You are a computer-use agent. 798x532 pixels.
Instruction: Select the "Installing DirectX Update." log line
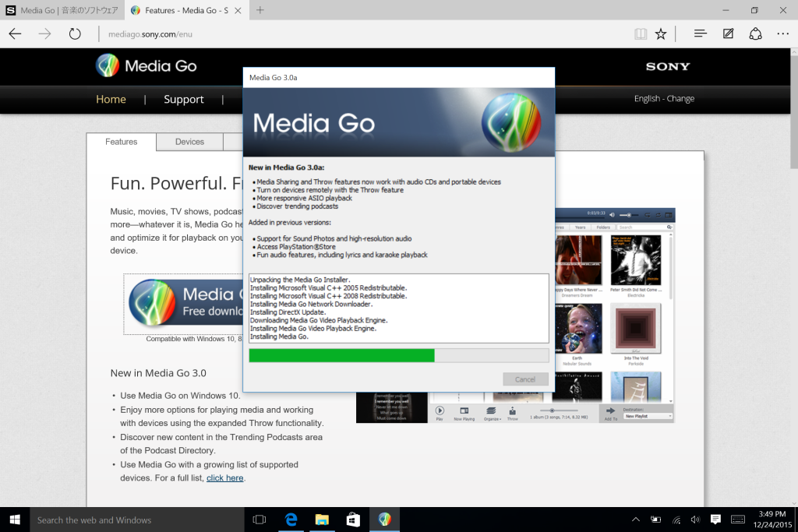[x=288, y=312]
